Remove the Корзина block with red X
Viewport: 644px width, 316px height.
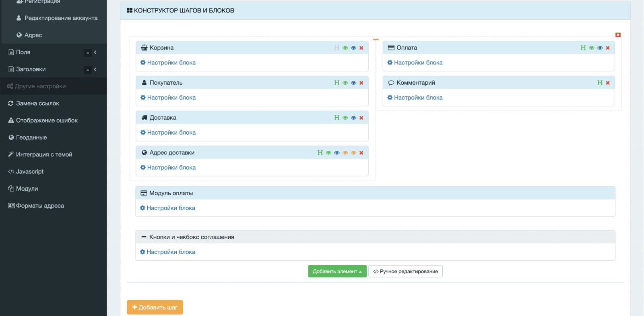[361, 48]
